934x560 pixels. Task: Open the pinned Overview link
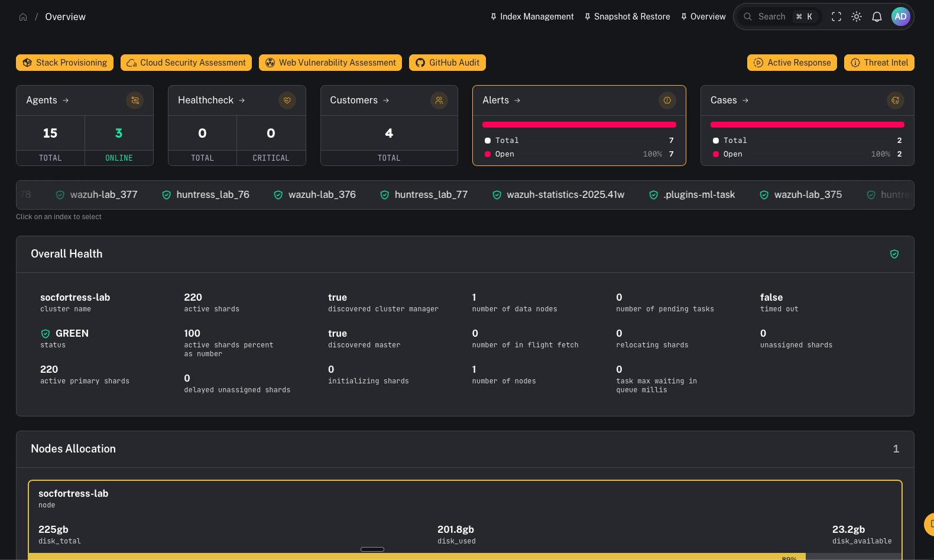click(x=703, y=17)
